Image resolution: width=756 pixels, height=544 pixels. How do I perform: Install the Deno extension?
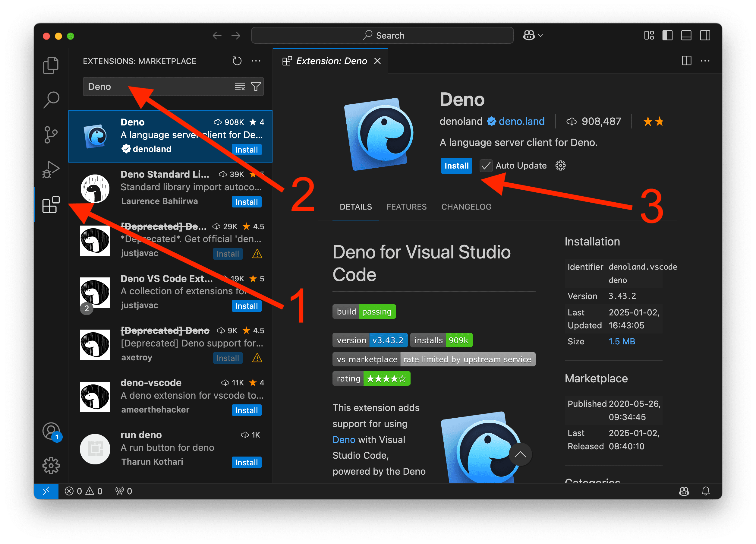[x=456, y=166]
